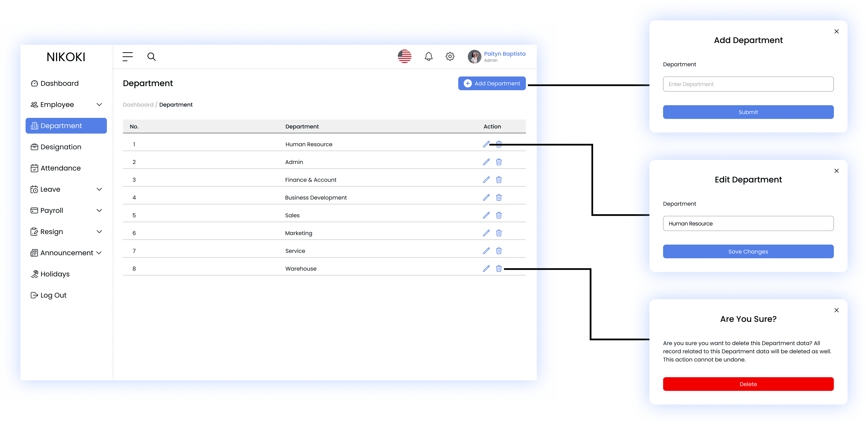The width and height of the screenshot is (868, 425).
Task: Expand the Payroll menu chevron
Action: pos(99,211)
